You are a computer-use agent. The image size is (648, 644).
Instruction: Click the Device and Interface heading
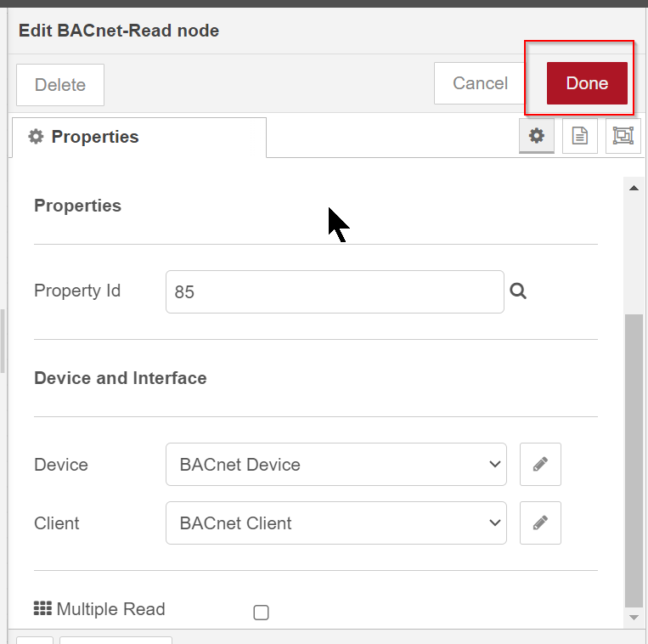(x=121, y=378)
